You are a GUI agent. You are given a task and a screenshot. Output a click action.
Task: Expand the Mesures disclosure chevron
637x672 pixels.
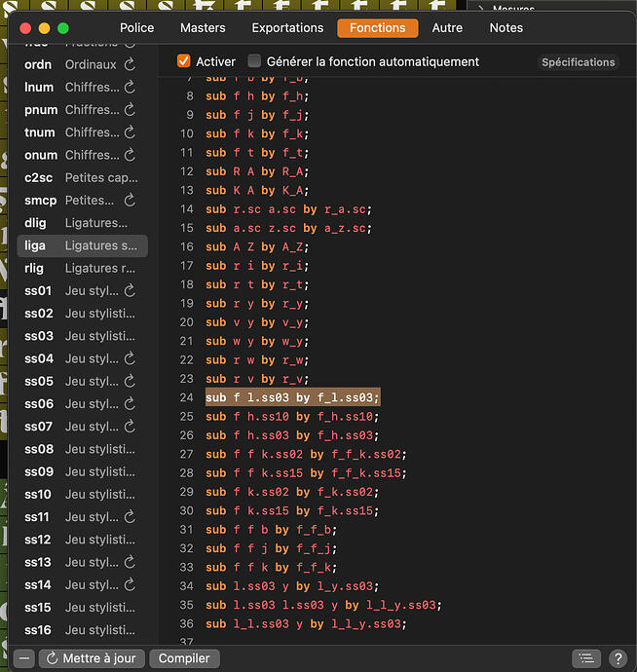pyautogui.click(x=480, y=9)
